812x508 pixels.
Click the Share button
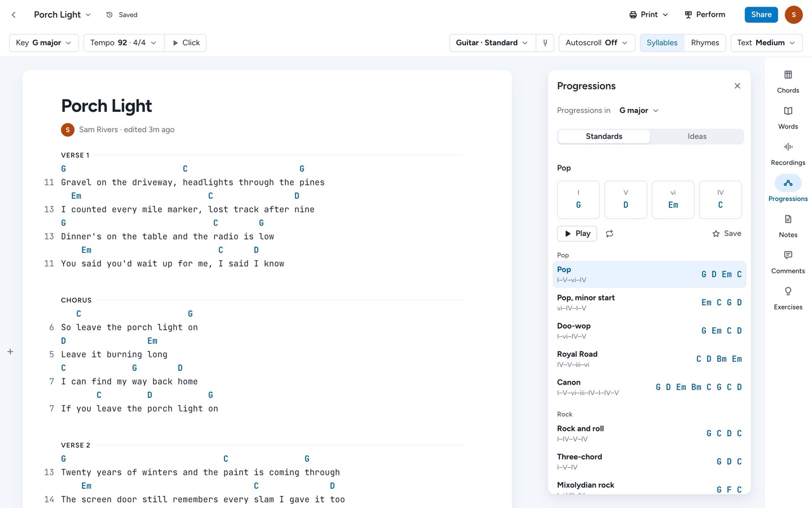pos(761,15)
